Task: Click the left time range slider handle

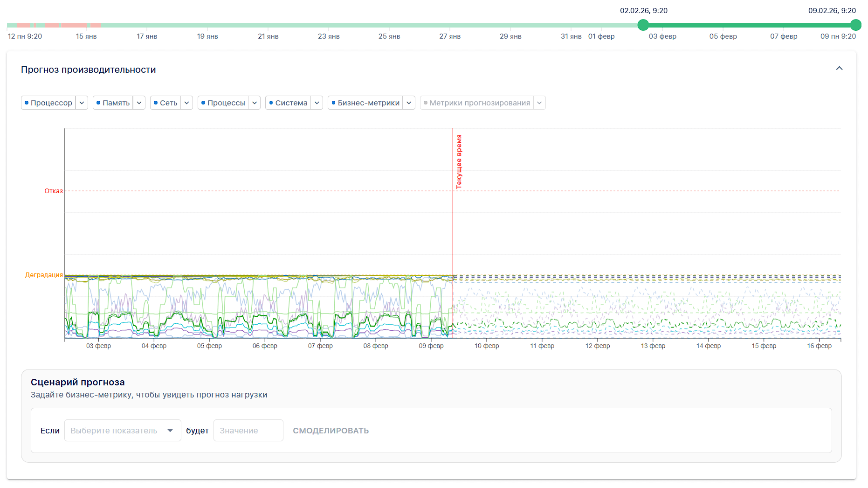Action: (x=643, y=25)
